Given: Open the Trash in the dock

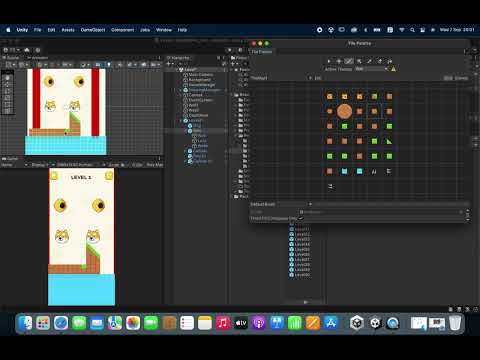Looking at the screenshot, I should pyautogui.click(x=455, y=323).
